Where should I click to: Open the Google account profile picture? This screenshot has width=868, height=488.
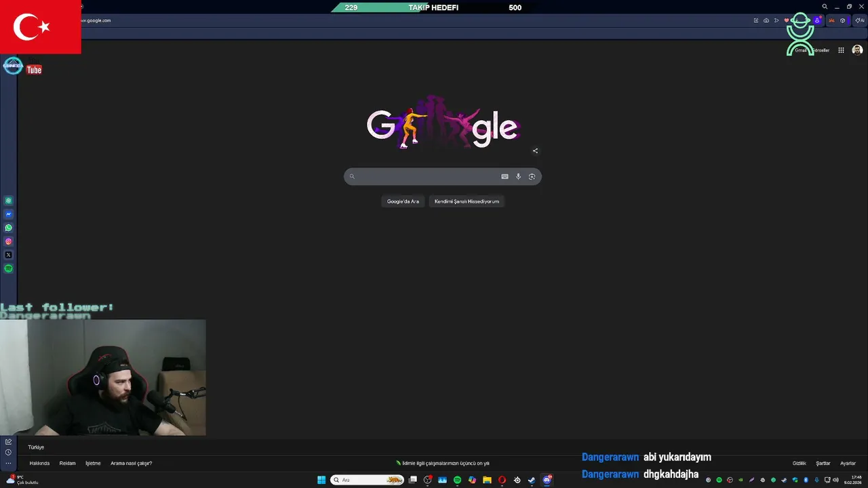tap(857, 50)
